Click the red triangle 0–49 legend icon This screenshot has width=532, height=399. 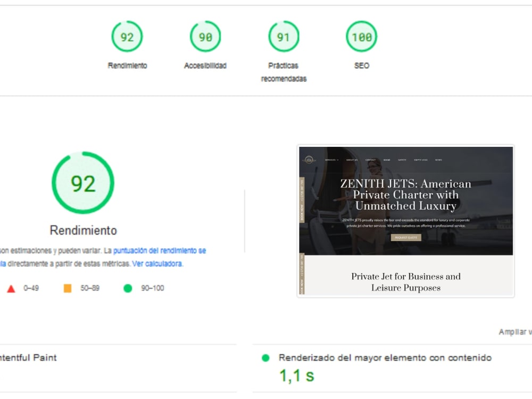coord(11,288)
